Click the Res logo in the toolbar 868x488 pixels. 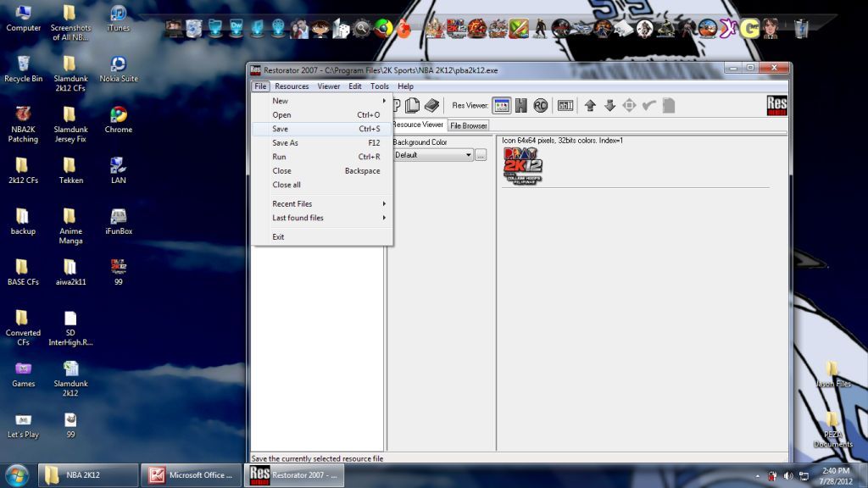[776, 105]
